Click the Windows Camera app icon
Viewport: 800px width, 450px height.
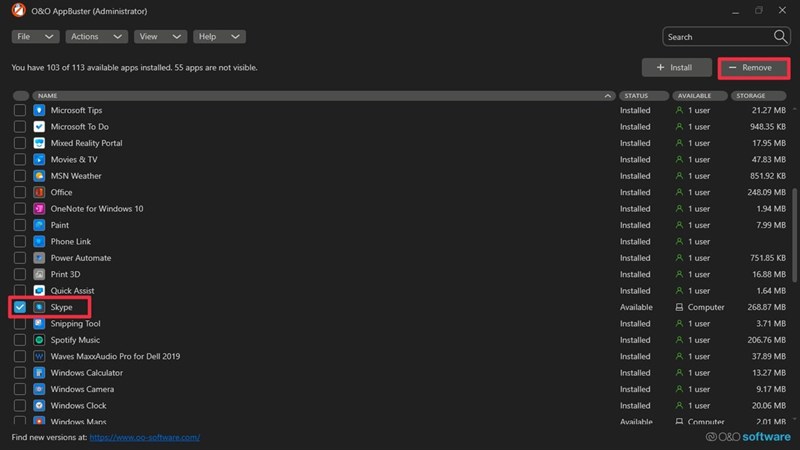pos(39,389)
